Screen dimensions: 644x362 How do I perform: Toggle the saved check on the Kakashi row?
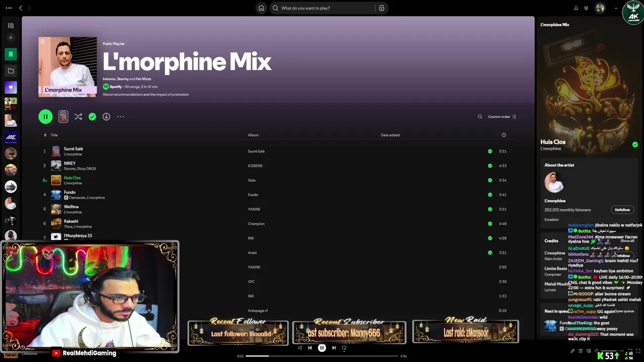pyautogui.click(x=490, y=224)
